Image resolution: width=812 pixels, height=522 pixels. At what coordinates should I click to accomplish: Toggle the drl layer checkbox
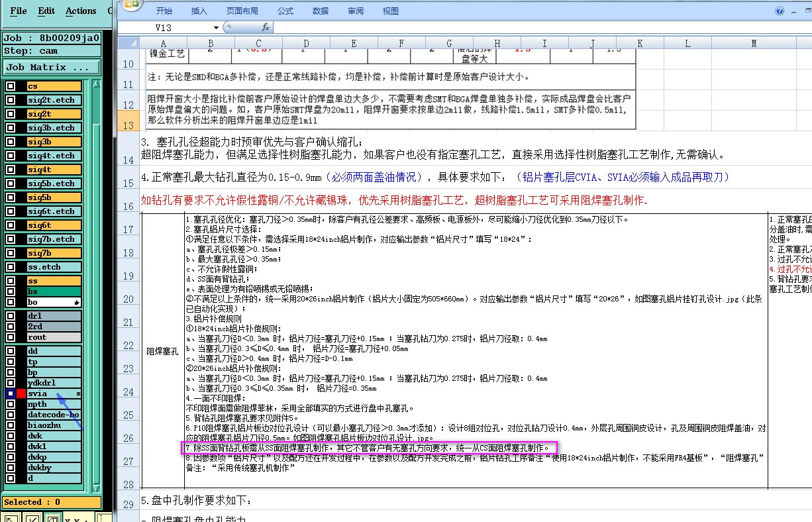11,316
